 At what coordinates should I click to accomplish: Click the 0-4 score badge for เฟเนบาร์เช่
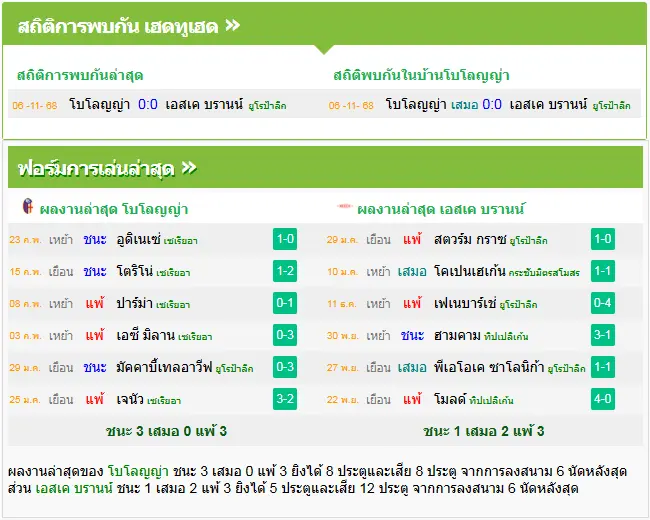603,303
